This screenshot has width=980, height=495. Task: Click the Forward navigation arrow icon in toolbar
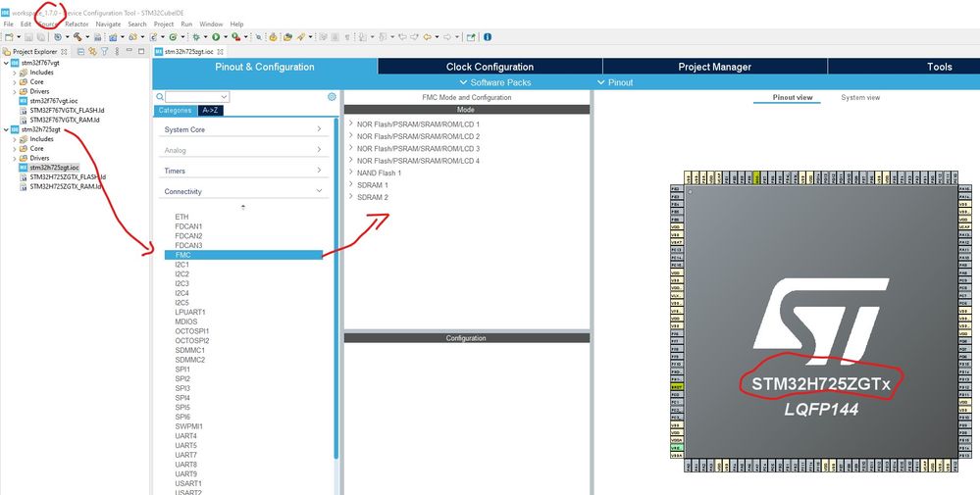(447, 37)
